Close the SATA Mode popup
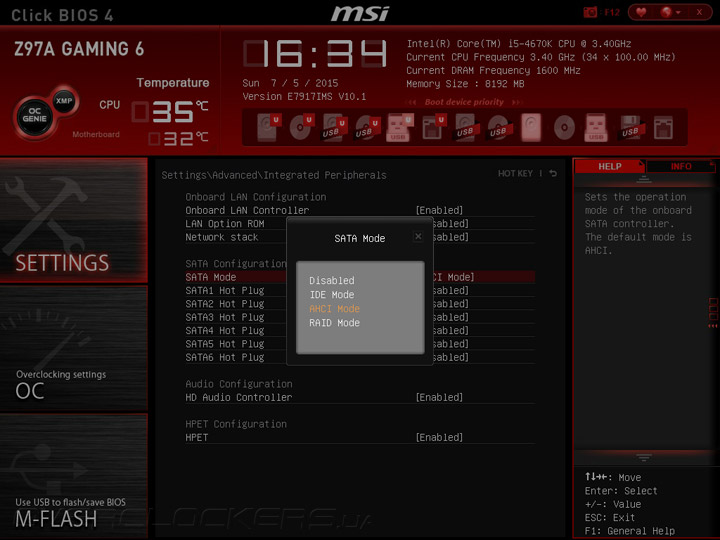This screenshot has width=720, height=540. click(x=418, y=236)
